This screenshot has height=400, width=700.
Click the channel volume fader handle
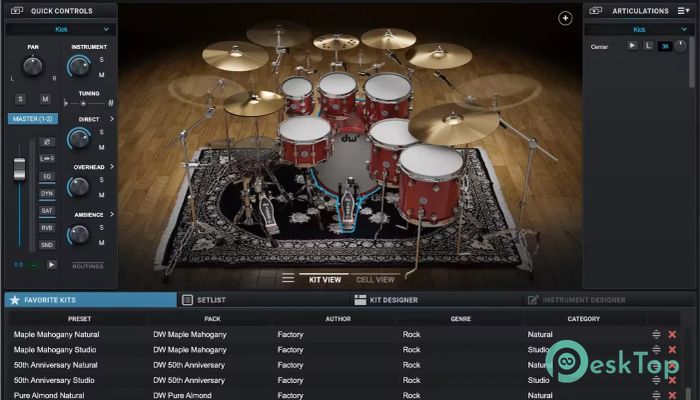(19, 170)
